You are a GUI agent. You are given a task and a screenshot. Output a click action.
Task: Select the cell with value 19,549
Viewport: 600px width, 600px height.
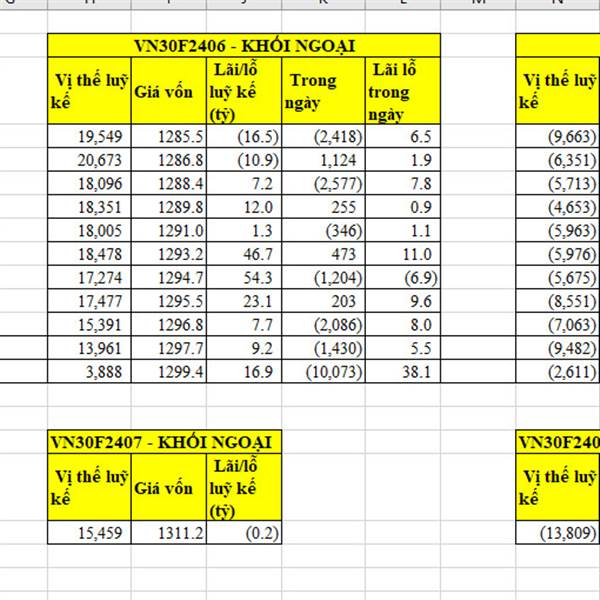(89, 136)
